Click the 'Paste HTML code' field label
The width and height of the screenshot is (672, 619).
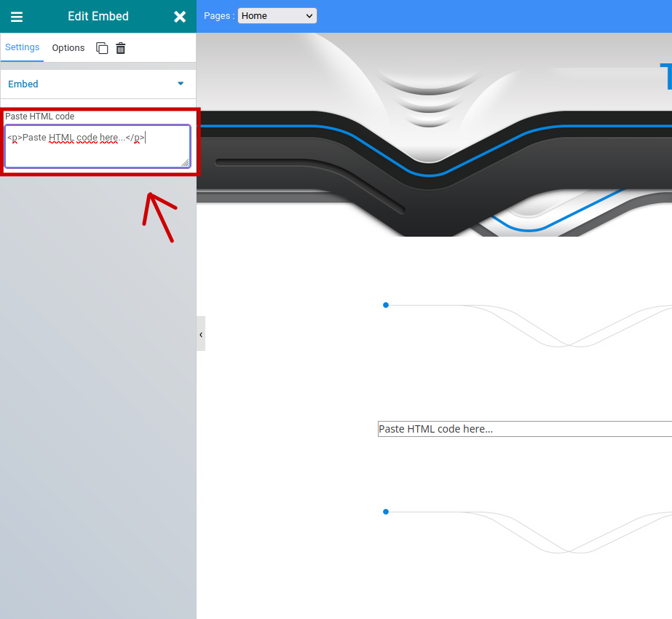pyautogui.click(x=40, y=117)
